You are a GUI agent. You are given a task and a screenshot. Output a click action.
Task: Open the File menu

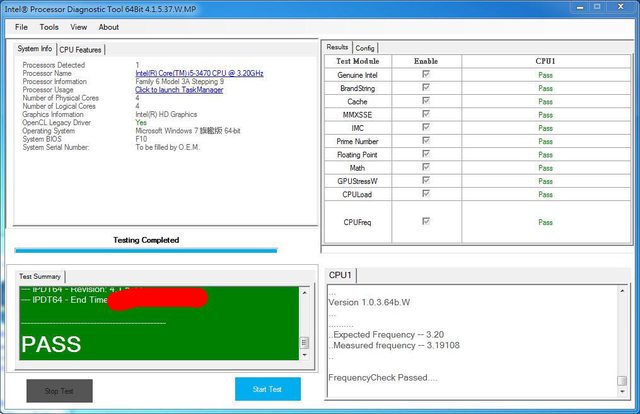tap(21, 27)
